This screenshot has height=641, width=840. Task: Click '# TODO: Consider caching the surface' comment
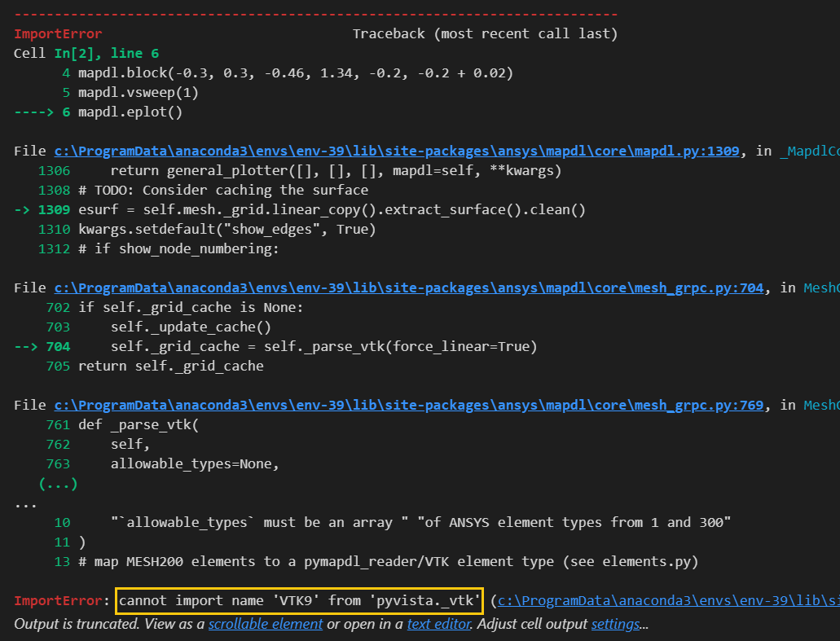(x=223, y=190)
